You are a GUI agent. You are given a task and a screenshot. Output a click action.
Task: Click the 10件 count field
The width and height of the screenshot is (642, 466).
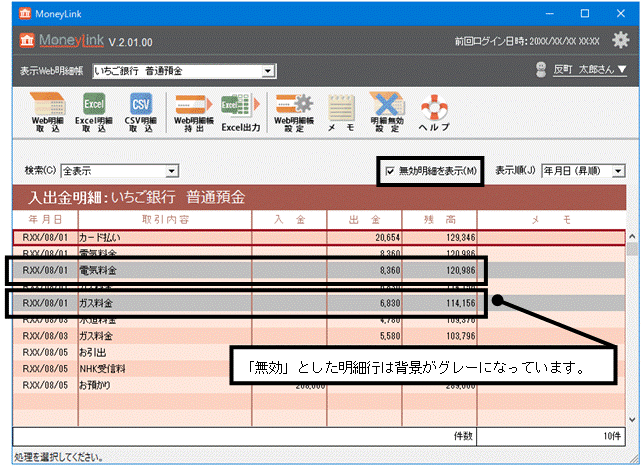point(552,436)
